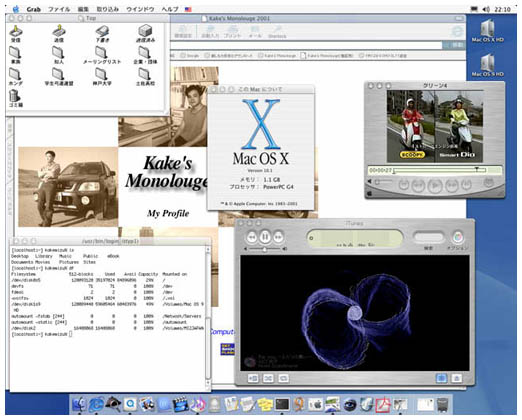The width and height of the screenshot is (522, 420).
Task: Select the 神戸大学 mail folder
Action: [102, 76]
